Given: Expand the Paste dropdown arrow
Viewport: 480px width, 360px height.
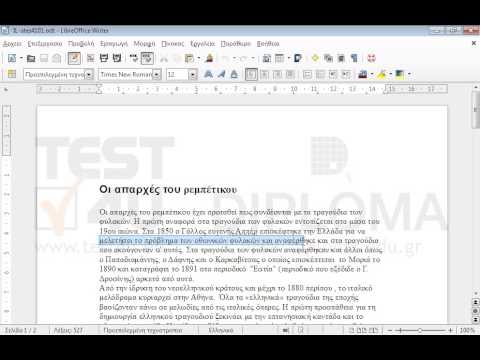Looking at the screenshot, I should tap(199, 59).
